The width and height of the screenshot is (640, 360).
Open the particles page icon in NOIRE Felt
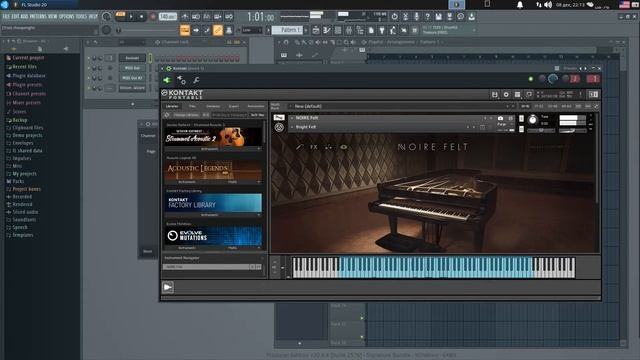tap(329, 147)
